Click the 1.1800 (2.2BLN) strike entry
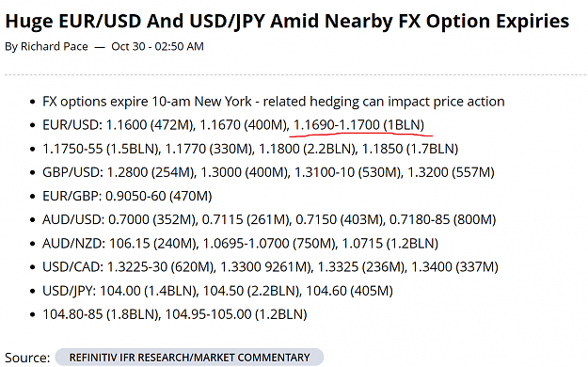The image size is (588, 367). point(308,149)
